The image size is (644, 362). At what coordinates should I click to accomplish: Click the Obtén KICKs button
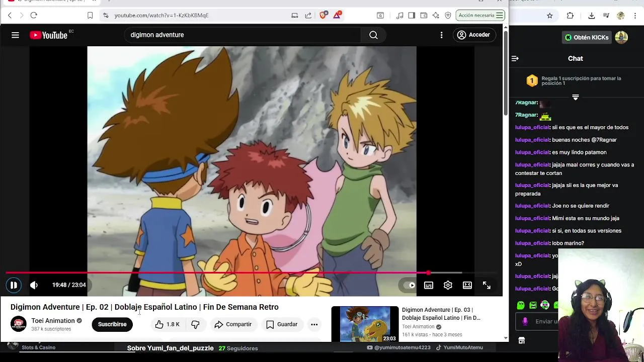tap(587, 37)
